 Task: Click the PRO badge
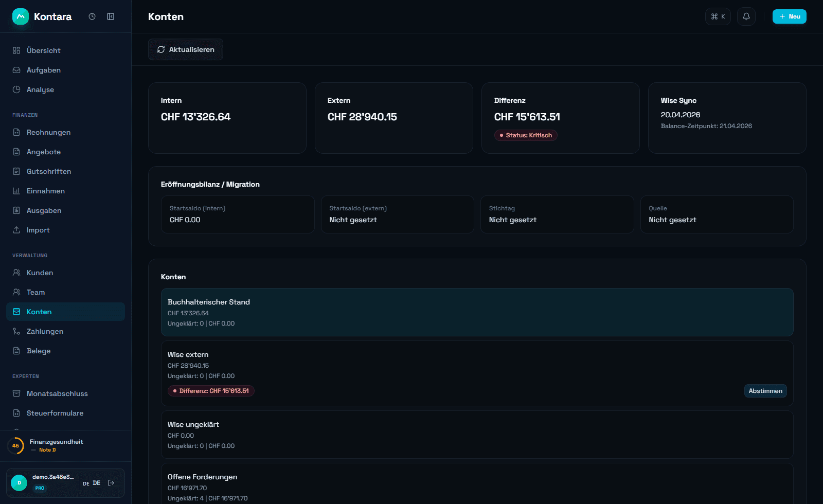[40, 488]
